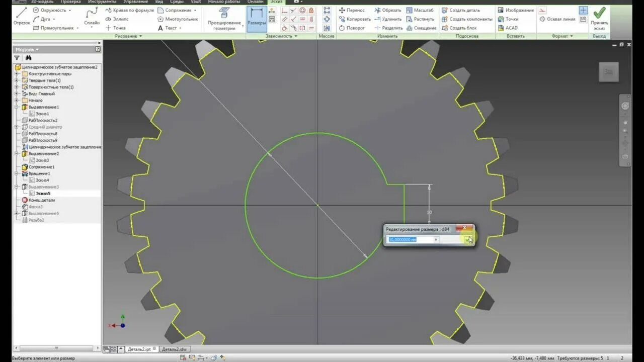The image size is (644, 362).
Task: Activate the Размеры dimension tool
Action: click(x=257, y=19)
